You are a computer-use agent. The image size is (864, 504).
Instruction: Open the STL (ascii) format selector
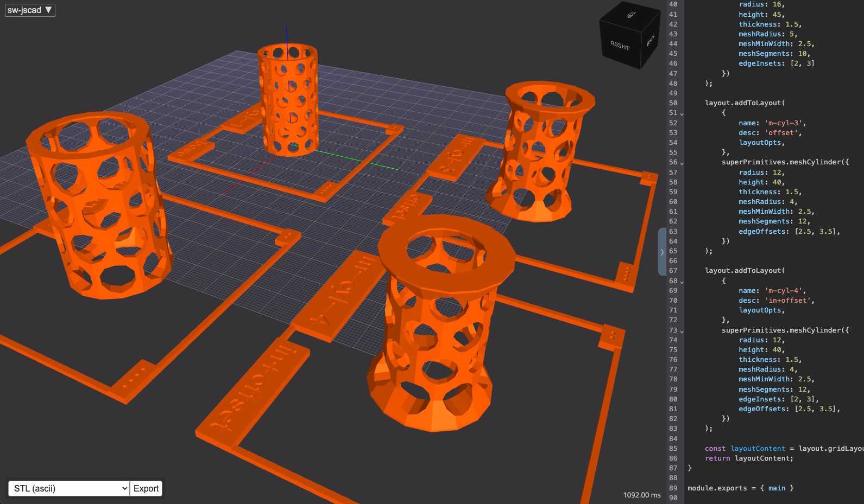(x=69, y=488)
